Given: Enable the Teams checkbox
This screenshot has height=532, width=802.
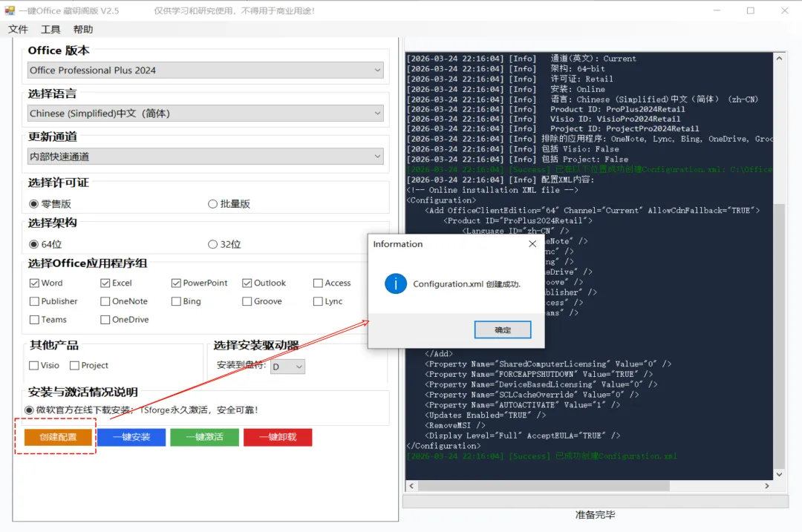Looking at the screenshot, I should [x=34, y=320].
